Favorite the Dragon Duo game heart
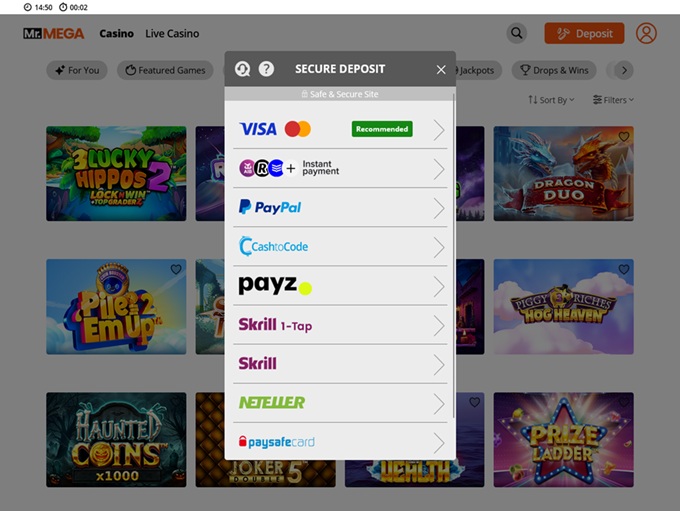The image size is (680, 511). (624, 137)
